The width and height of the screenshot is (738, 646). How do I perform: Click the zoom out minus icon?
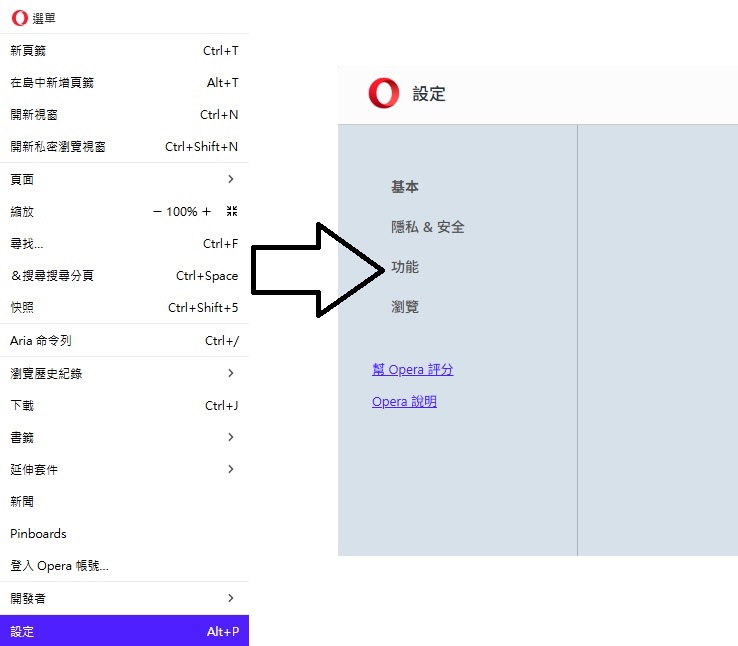pyautogui.click(x=157, y=212)
